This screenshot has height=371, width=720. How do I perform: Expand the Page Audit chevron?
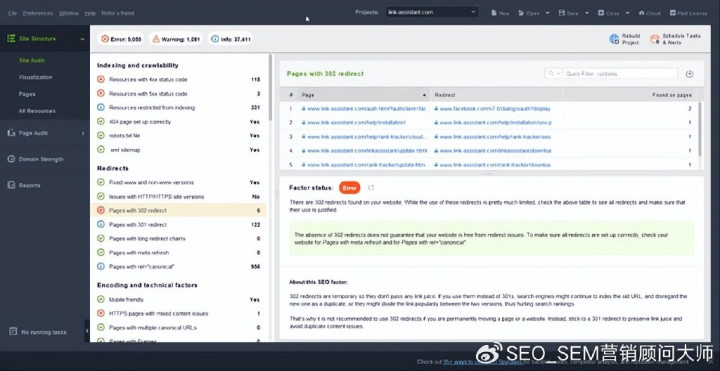tap(83, 133)
